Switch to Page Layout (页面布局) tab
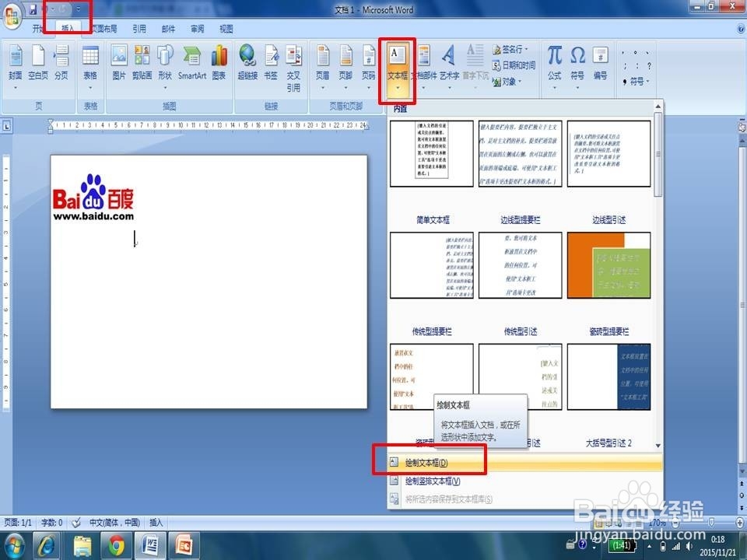 tap(104, 29)
